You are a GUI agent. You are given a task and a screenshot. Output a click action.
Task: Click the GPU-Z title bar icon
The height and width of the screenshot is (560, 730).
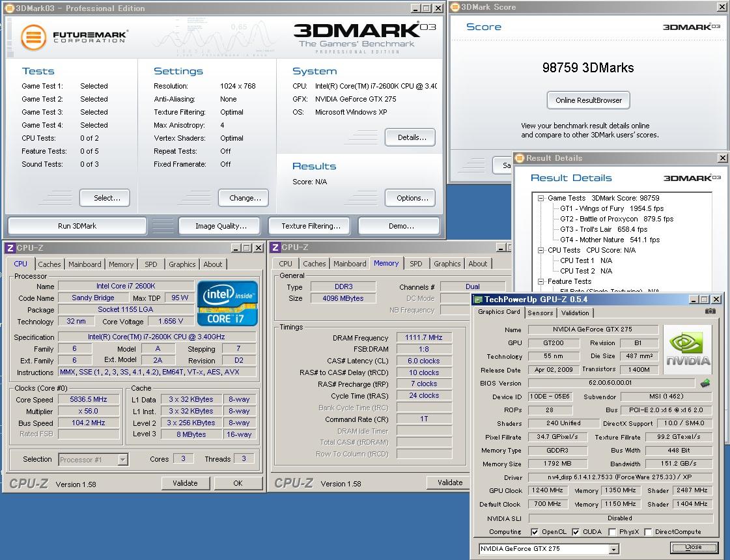[478, 300]
